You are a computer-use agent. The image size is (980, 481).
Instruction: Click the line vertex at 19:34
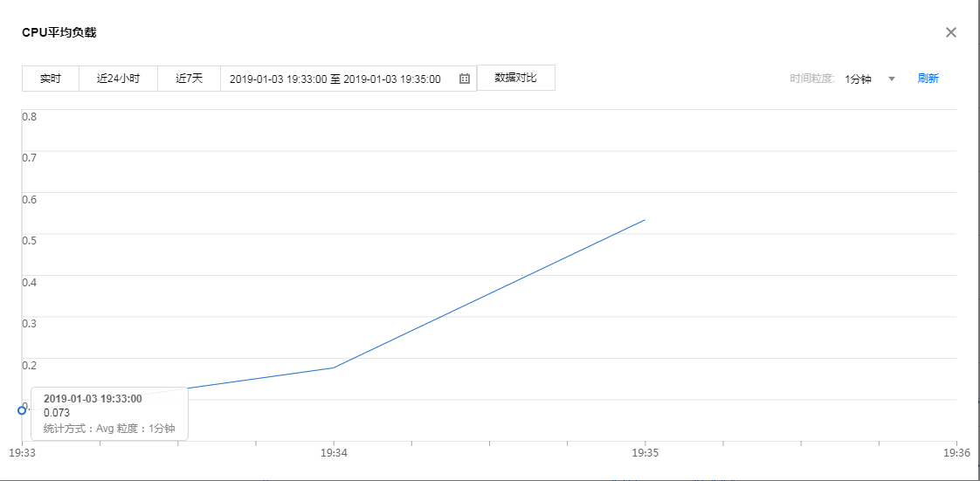point(333,368)
